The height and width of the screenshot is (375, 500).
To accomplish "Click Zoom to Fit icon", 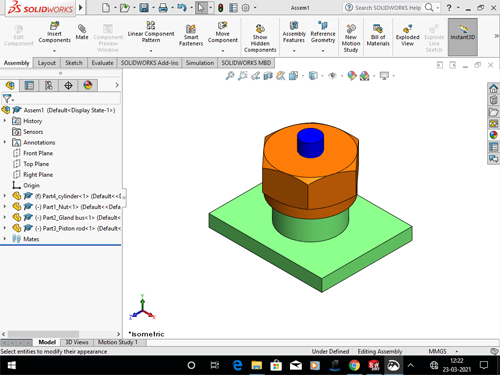I will pyautogui.click(x=230, y=76).
